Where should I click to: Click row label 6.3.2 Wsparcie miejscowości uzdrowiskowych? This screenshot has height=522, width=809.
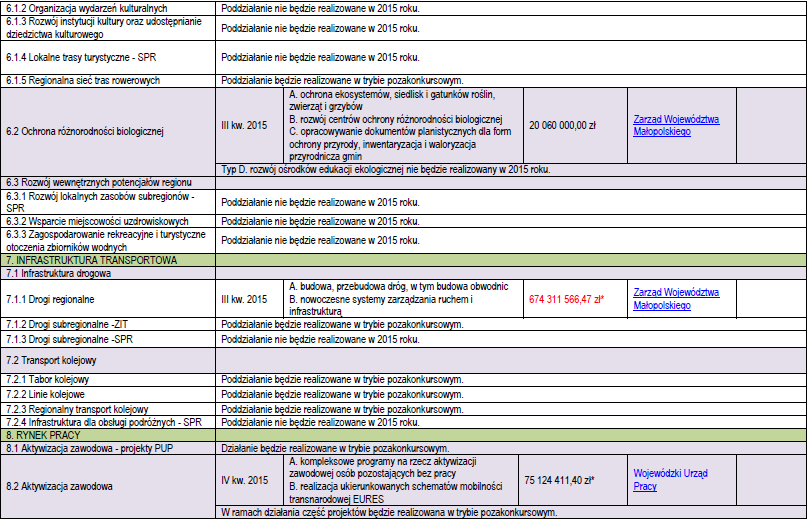pyautogui.click(x=97, y=221)
